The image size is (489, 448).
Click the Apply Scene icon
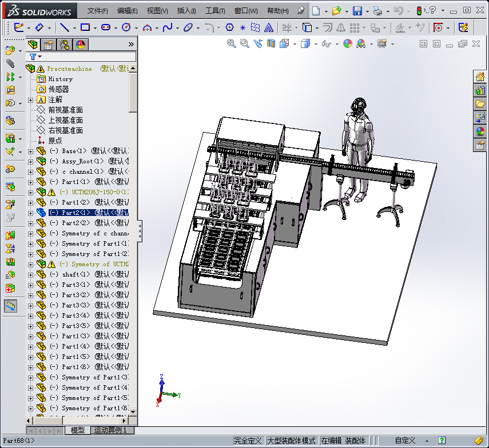click(x=361, y=43)
